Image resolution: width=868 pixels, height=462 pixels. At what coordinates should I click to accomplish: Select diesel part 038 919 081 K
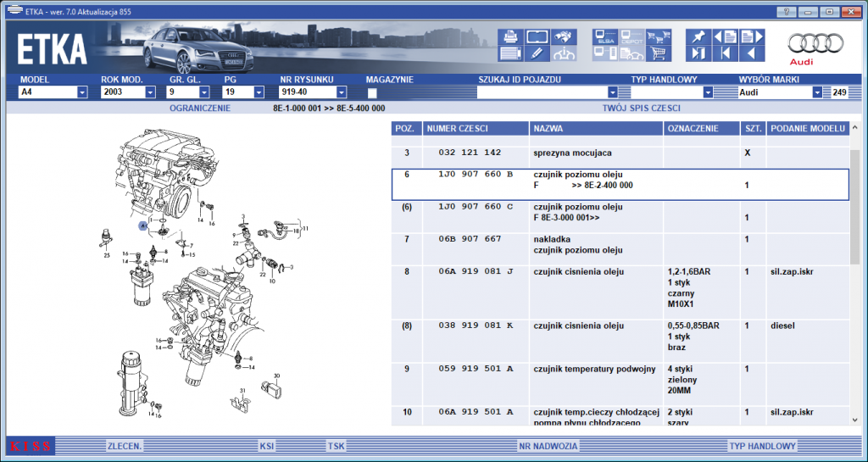[x=476, y=326]
